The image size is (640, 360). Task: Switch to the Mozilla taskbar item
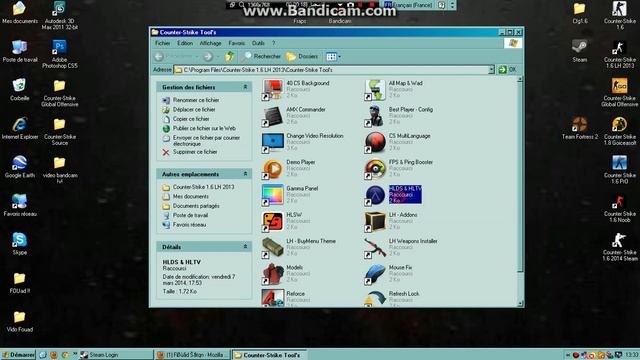pos(192,355)
